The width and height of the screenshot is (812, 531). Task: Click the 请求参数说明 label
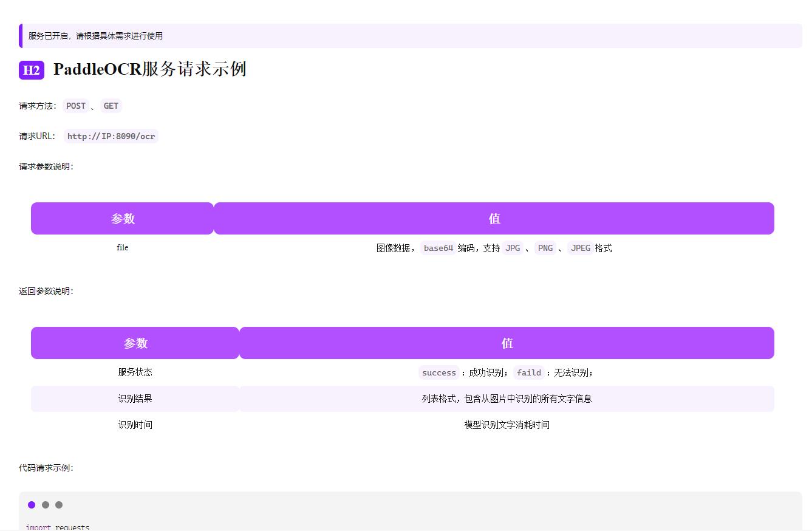pos(46,166)
